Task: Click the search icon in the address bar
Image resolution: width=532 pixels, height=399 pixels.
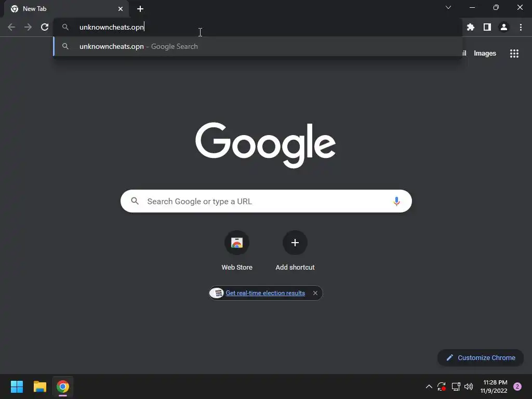Action: (65, 27)
